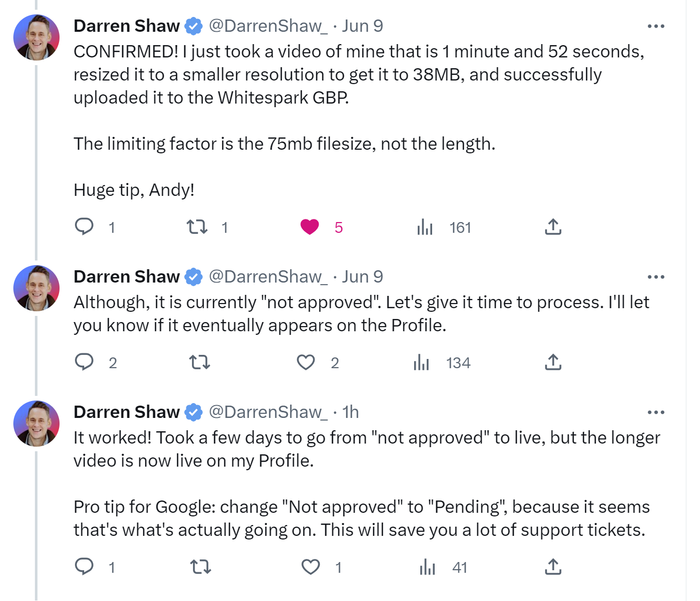Open the more options menu on the first tweet
Viewport: 700px width, 601px height.
tap(657, 26)
